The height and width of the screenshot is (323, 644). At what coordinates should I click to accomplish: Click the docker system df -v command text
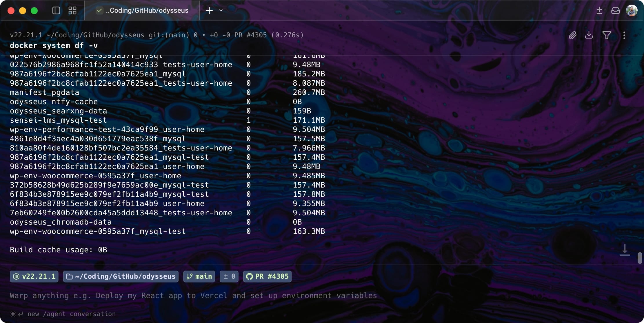54,46
